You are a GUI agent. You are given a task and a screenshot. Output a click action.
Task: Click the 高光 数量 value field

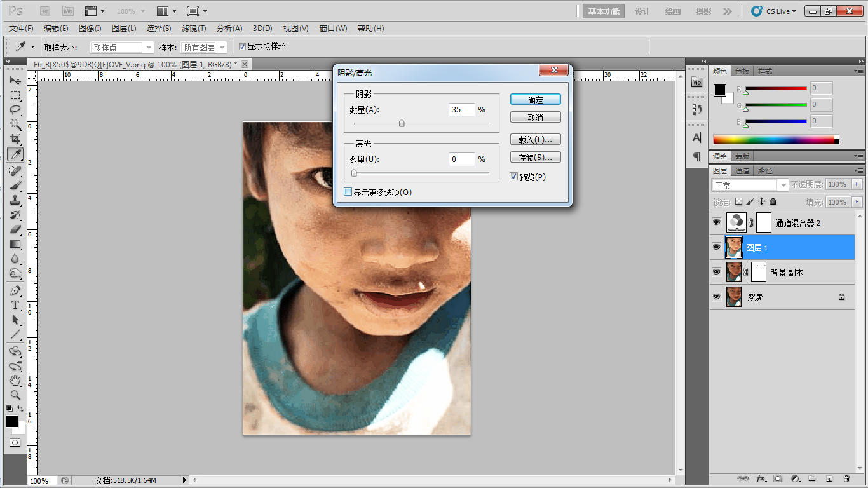coord(462,159)
